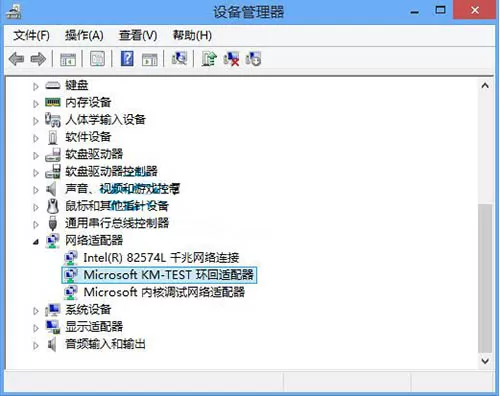Viewport: 500px width, 396px height.
Task: Click the scrollbar down arrow
Action: click(485, 361)
